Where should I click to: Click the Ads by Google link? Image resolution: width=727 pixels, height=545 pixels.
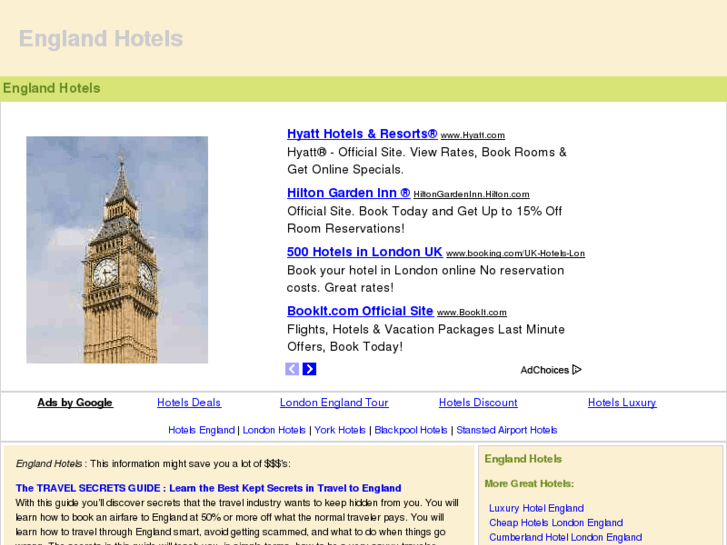75,403
